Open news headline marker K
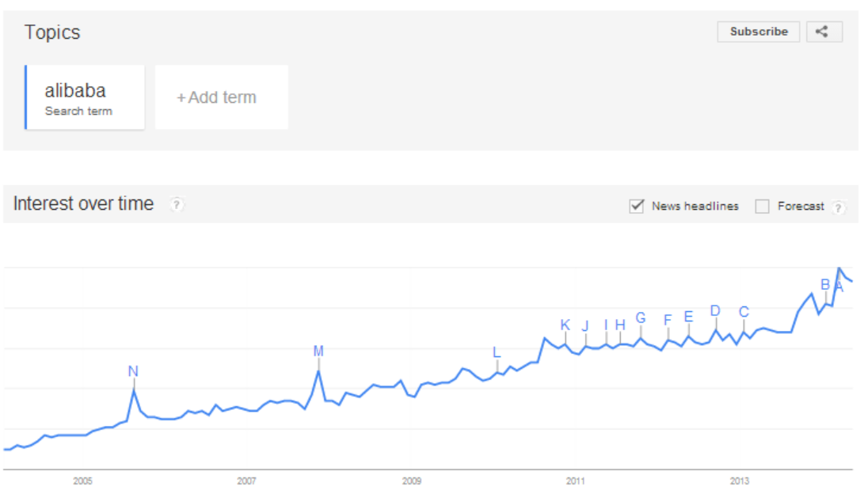 [x=565, y=325]
